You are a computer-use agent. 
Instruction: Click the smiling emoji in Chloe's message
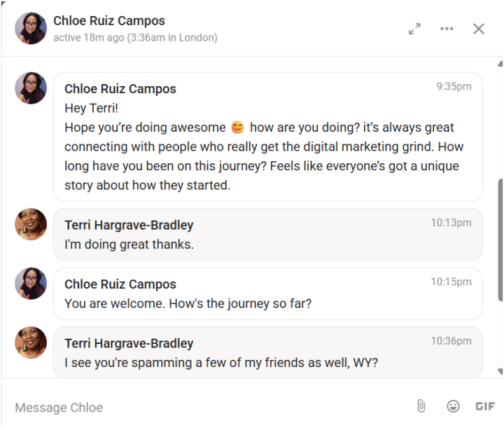coord(238,127)
